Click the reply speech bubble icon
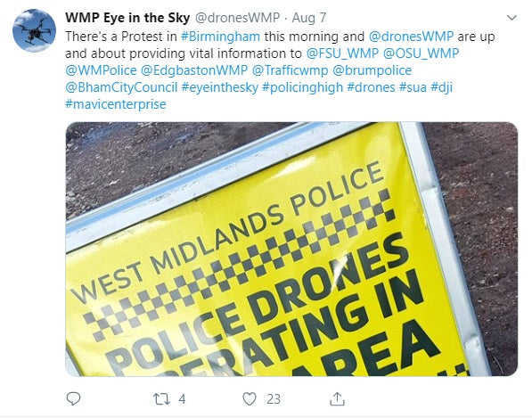The height and width of the screenshot is (418, 532). coord(73,398)
